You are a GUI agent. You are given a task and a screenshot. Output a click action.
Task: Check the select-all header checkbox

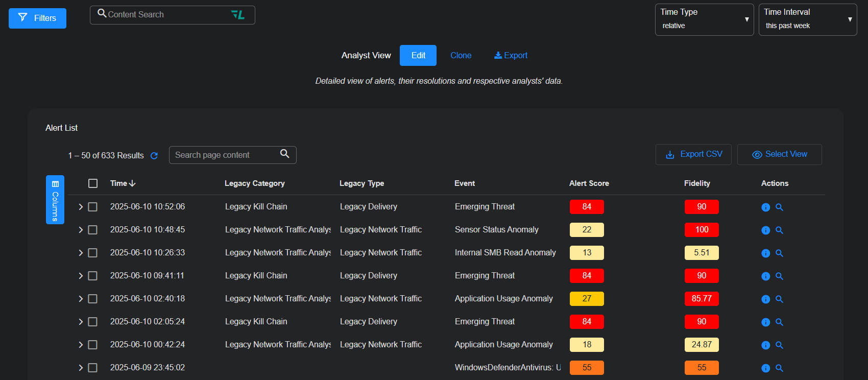coord(93,183)
